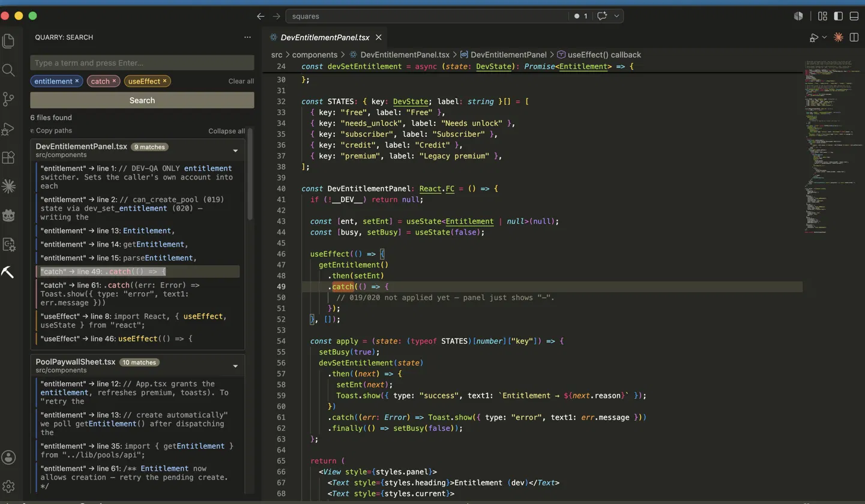Viewport: 865px width, 504px height.
Task: Open the catch line 49 match
Action: (137, 272)
